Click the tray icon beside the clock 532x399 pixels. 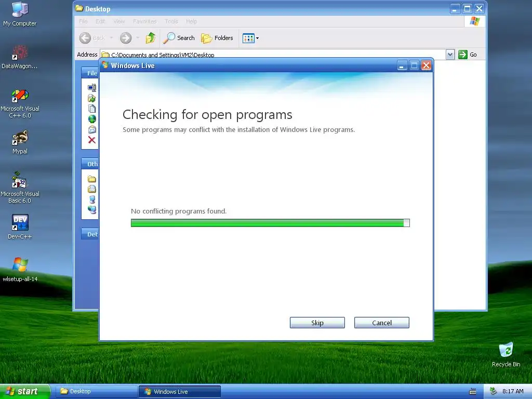494,391
